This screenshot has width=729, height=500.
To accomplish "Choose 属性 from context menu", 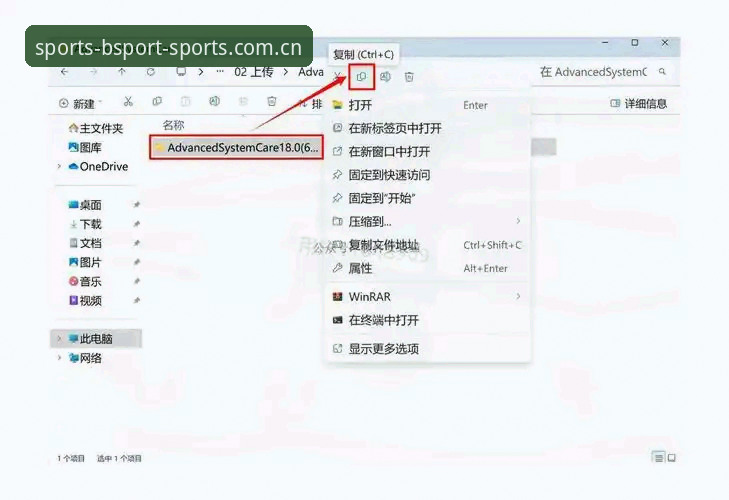I will coord(428,268).
